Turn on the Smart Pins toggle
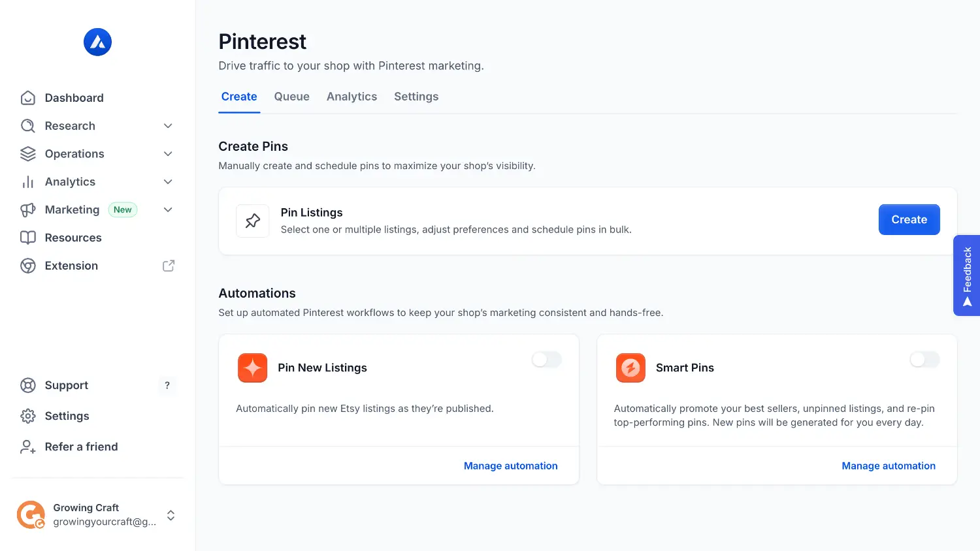Viewport: 980px width, 551px height. (x=924, y=360)
